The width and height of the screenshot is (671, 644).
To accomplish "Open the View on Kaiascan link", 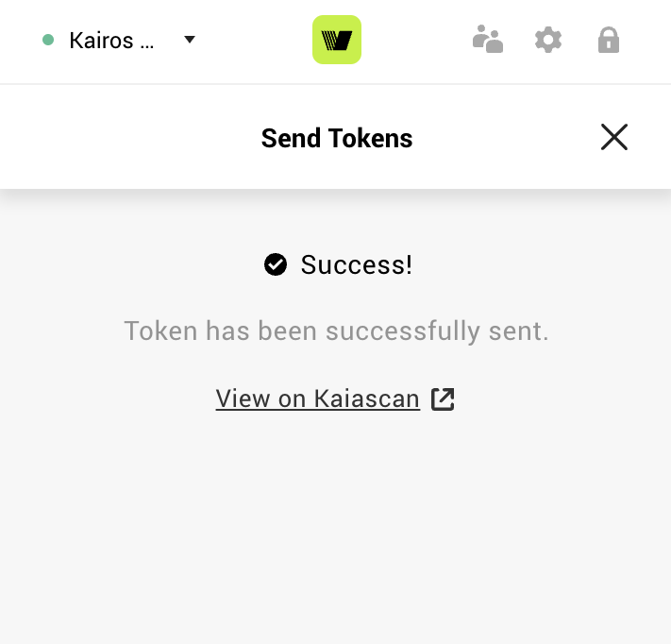I will pos(335,399).
